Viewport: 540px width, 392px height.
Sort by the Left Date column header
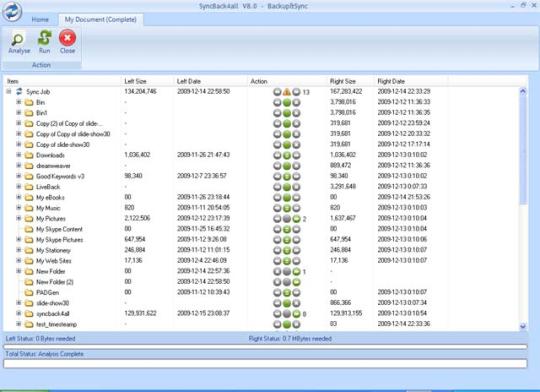211,81
